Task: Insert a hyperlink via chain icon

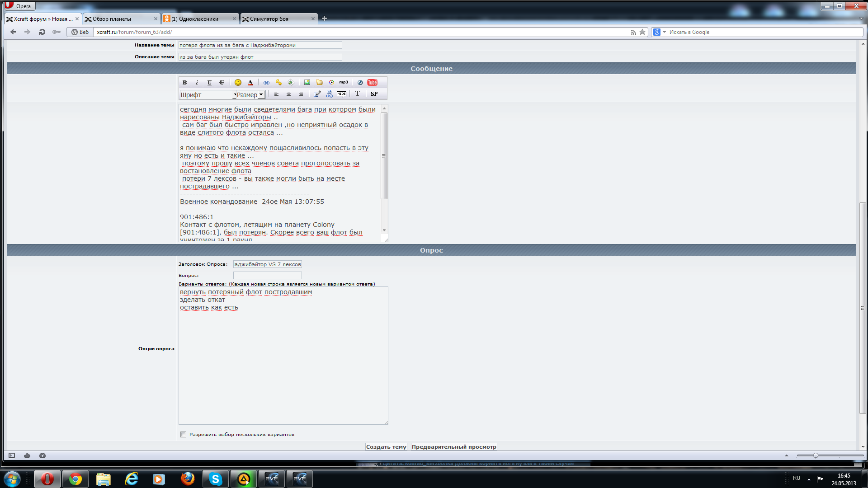Action: [x=266, y=83]
